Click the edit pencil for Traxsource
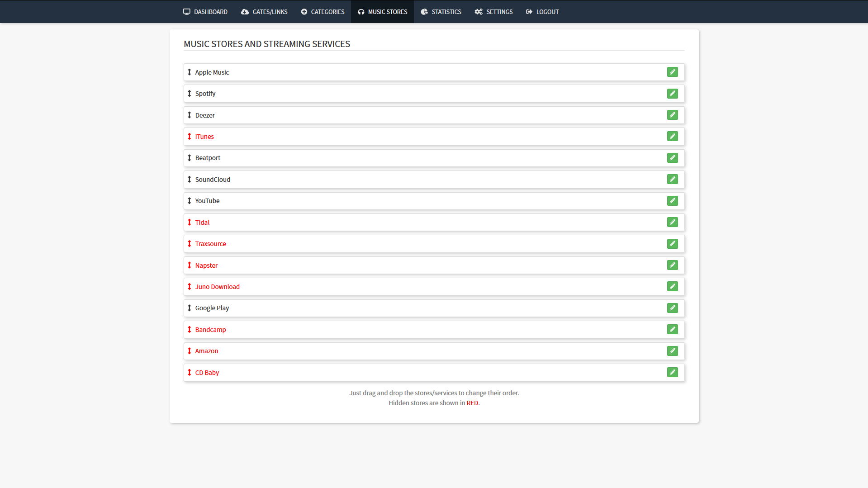This screenshot has height=488, width=868. [x=672, y=244]
